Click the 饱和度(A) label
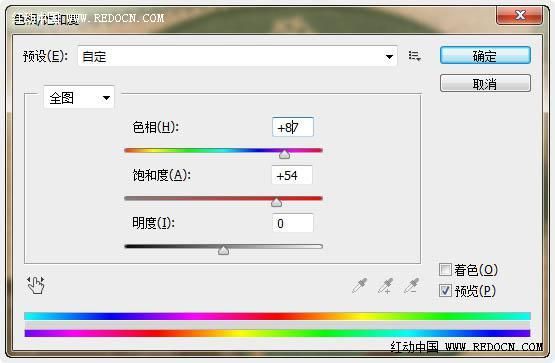The image size is (555, 363). click(161, 175)
